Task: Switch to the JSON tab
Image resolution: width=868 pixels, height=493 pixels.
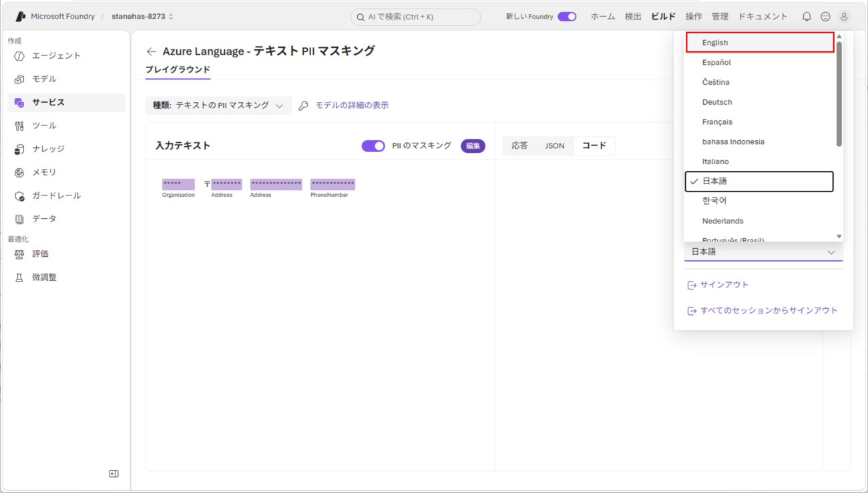Action: pyautogui.click(x=555, y=146)
